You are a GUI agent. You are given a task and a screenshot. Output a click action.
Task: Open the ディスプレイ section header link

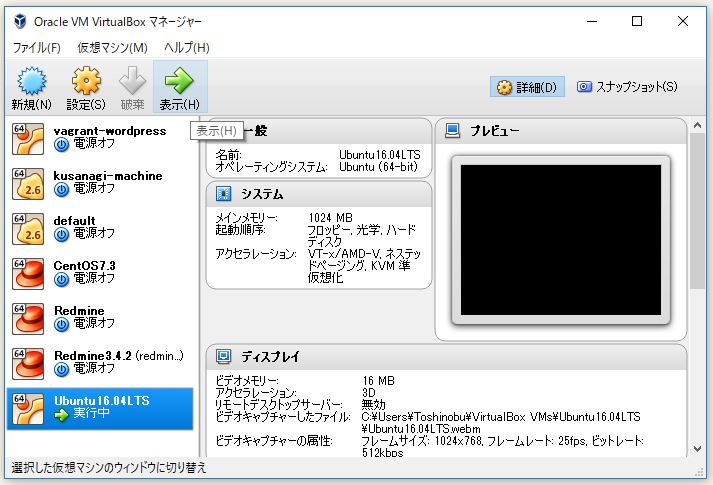pos(270,357)
